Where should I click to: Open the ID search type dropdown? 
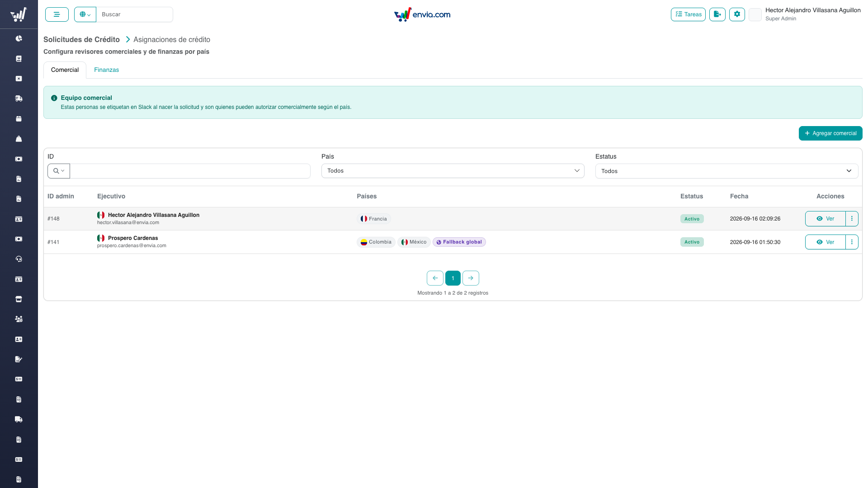(x=59, y=171)
